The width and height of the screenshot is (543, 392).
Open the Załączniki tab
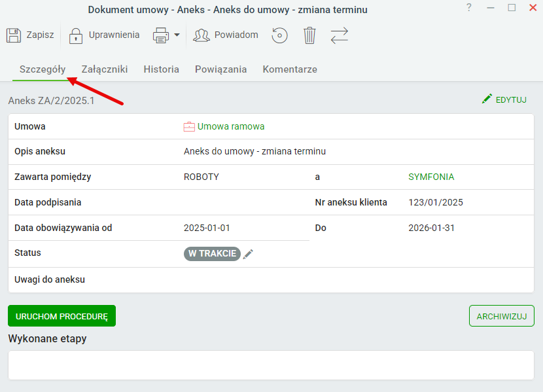tap(105, 69)
